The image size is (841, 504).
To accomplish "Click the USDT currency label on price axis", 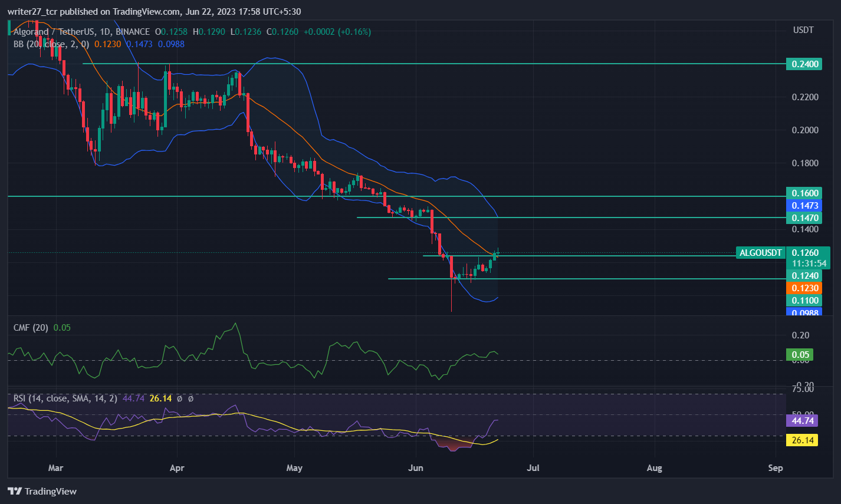I will click(x=803, y=29).
